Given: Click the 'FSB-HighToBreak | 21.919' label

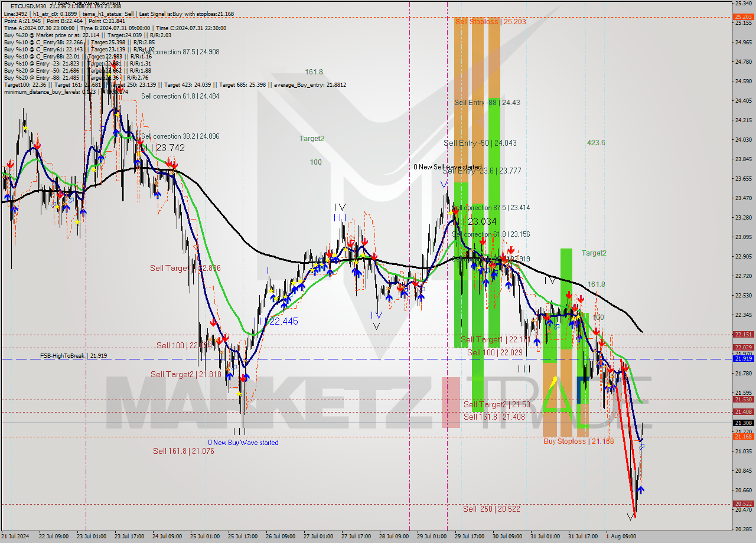Looking at the screenshot, I should tap(74, 356).
